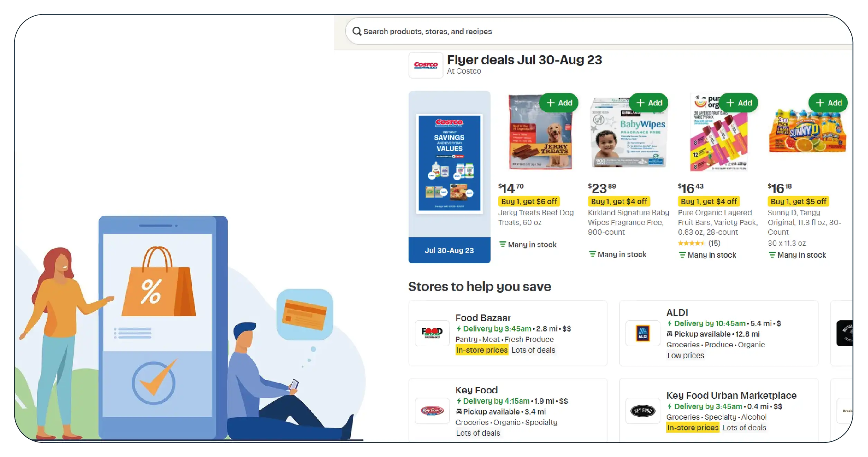868x457 pixels.
Task: Open the Food Bazaar store link
Action: (x=483, y=318)
